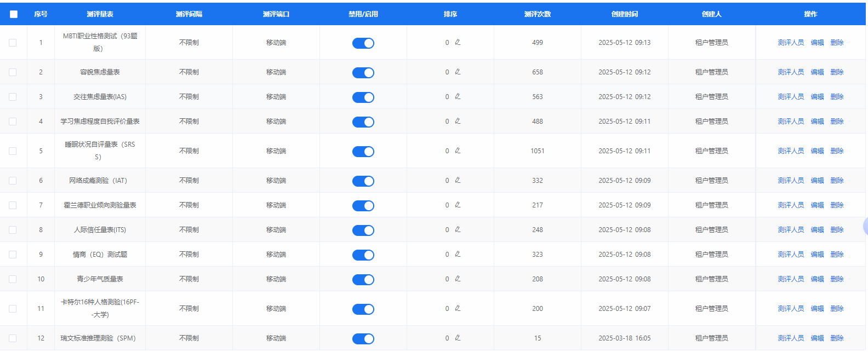Click sort pencil icon for 睡眠状况自评量表
The width and height of the screenshot is (868, 352).
pyautogui.click(x=458, y=151)
